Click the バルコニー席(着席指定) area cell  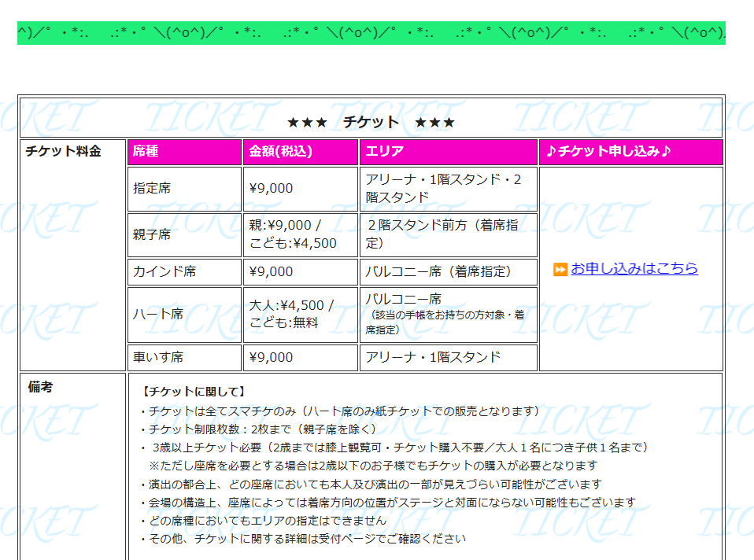pyautogui.click(x=448, y=272)
